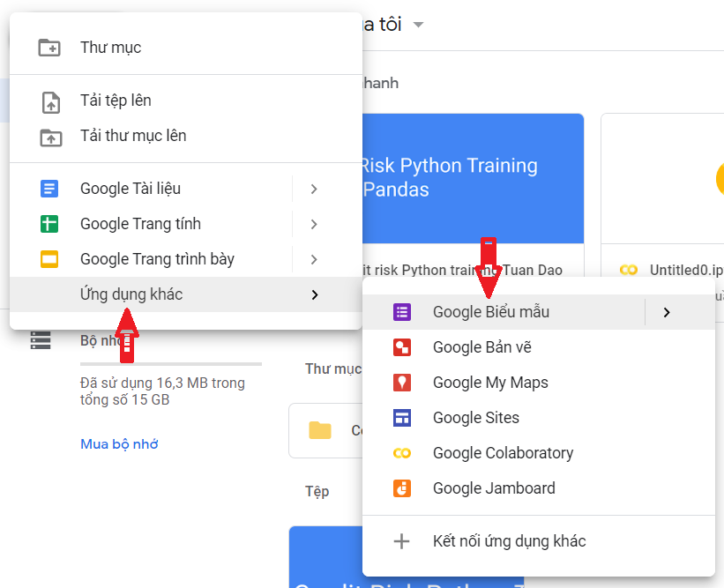
Task: Click the CO icon next to Untitled0 file
Action: [629, 270]
